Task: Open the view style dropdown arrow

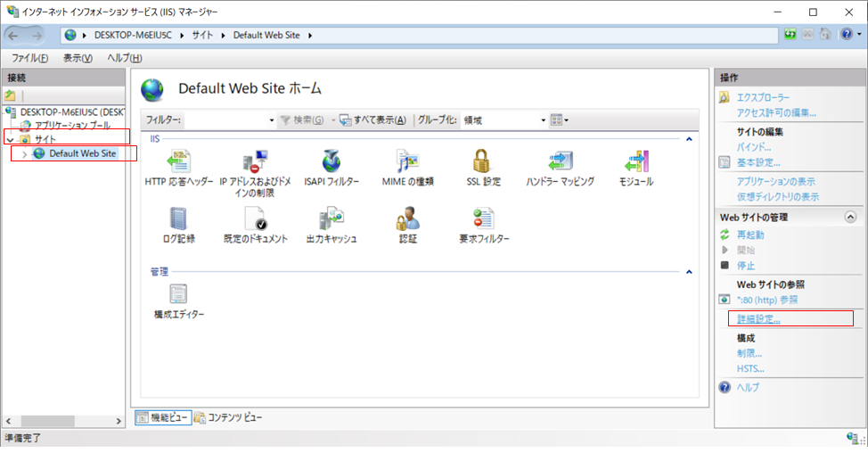Action: coord(566,120)
